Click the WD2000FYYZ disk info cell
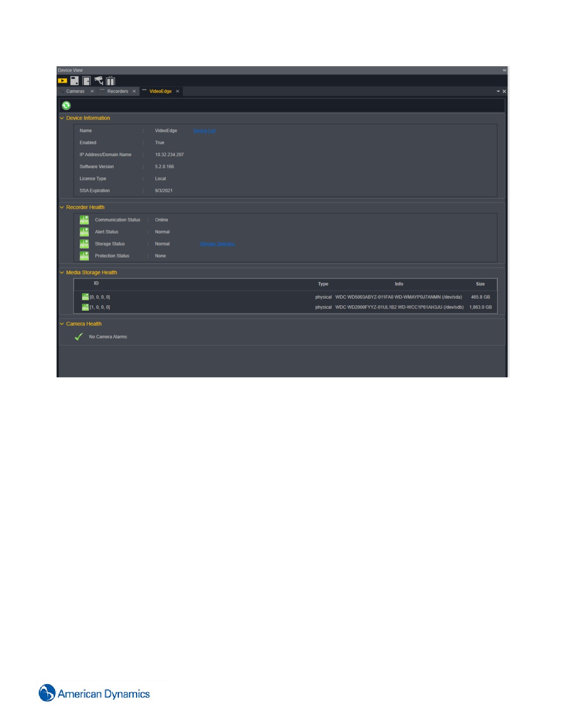 point(400,308)
